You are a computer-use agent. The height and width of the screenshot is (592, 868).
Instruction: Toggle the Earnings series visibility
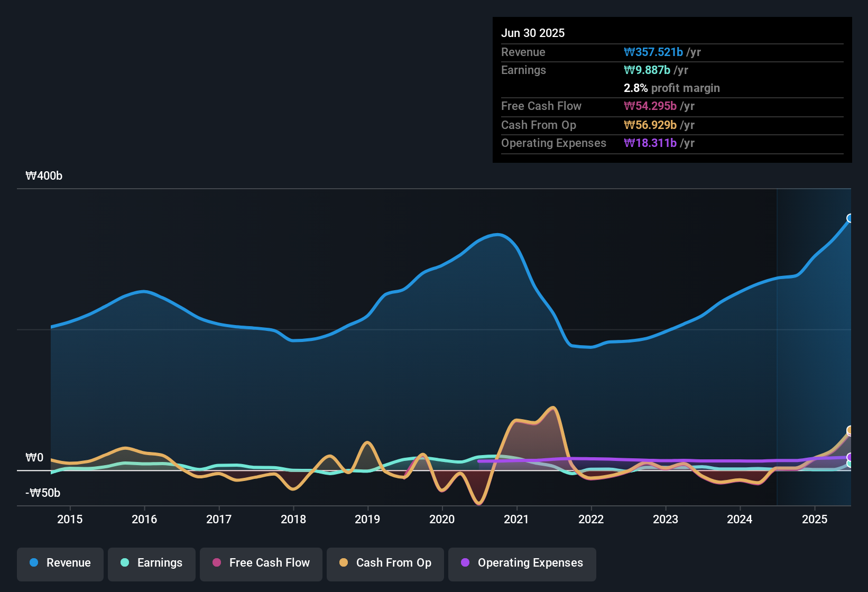(x=152, y=563)
